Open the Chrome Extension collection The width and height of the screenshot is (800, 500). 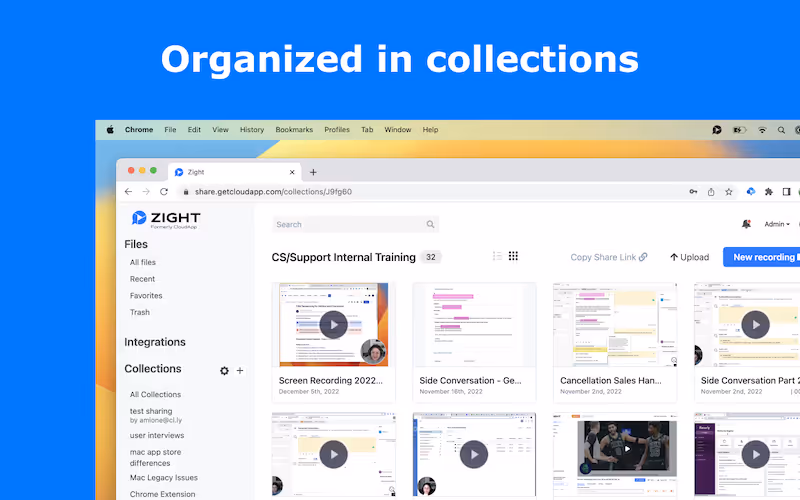click(x=162, y=494)
